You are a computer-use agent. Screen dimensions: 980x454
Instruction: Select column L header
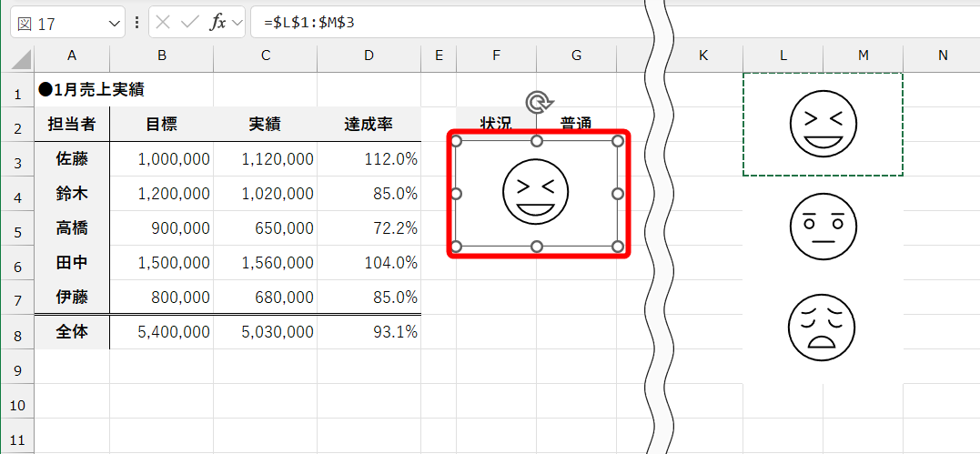point(783,55)
